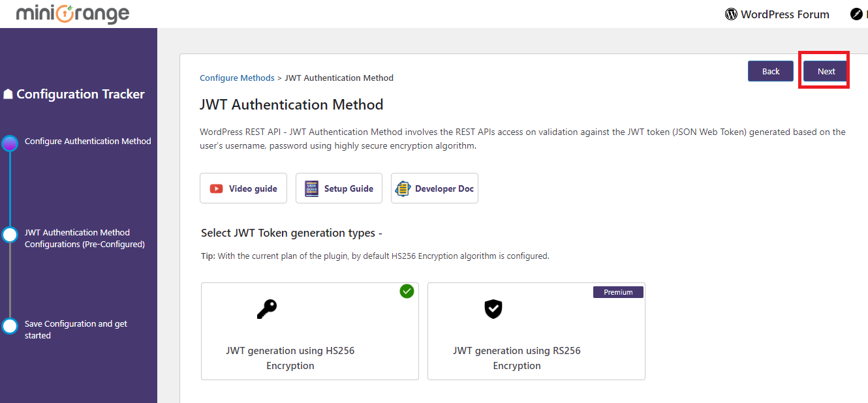Click the first purple tracker step circle
Viewport: 868px width, 403px height.
(x=10, y=143)
